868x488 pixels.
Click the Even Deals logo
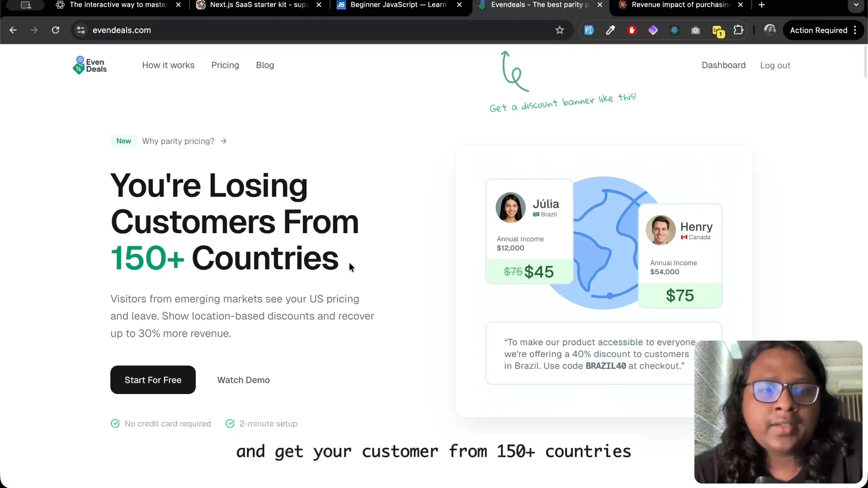[90, 66]
